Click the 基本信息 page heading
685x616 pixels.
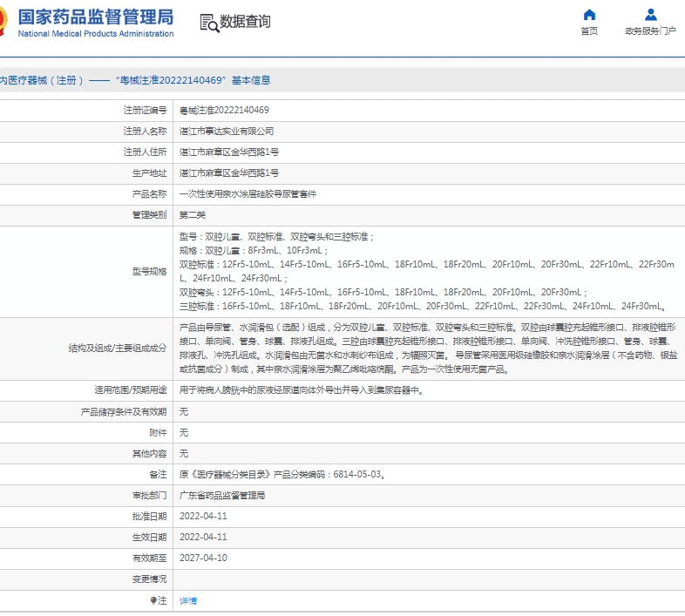pos(251,80)
